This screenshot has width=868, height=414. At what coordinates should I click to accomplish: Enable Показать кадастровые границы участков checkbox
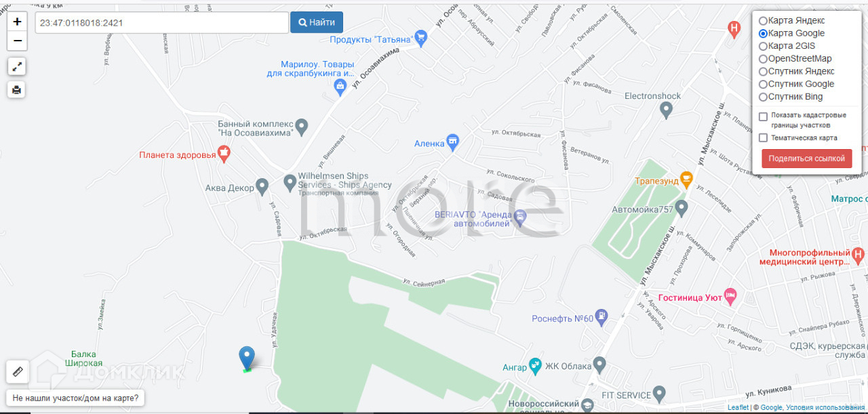[x=764, y=117]
